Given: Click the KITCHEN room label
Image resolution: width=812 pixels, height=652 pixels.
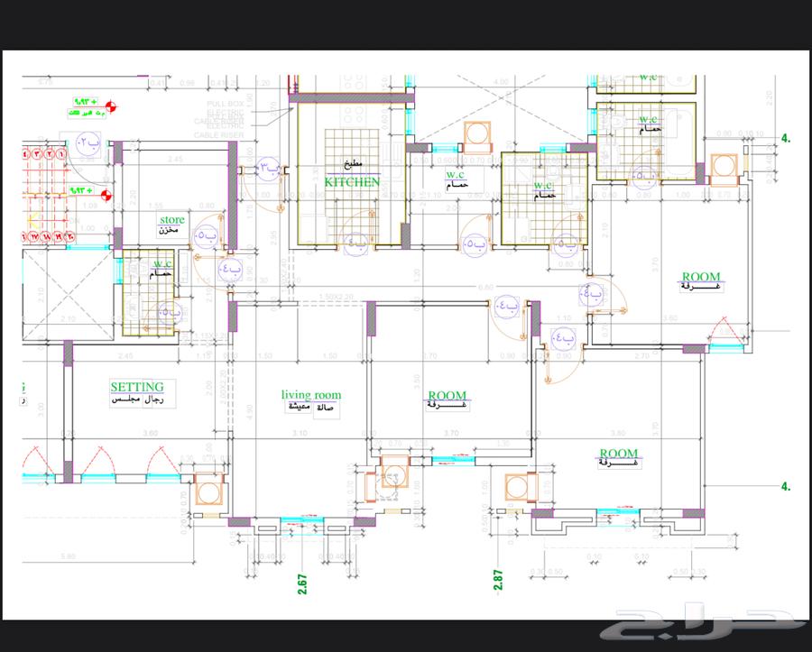Looking at the screenshot, I should click(x=352, y=182).
